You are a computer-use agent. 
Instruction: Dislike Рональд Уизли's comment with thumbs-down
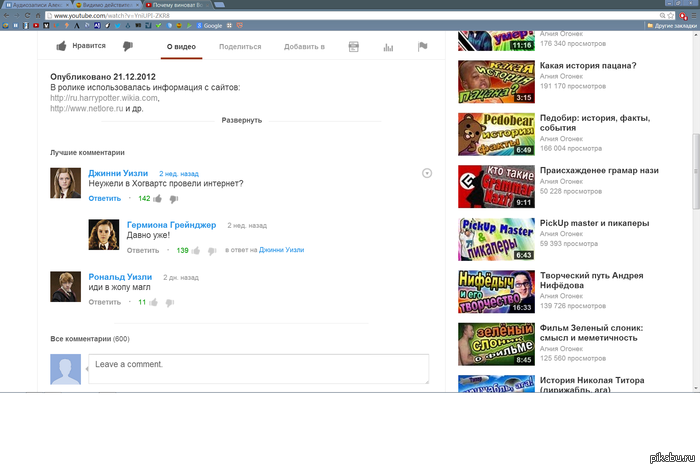coord(170,303)
